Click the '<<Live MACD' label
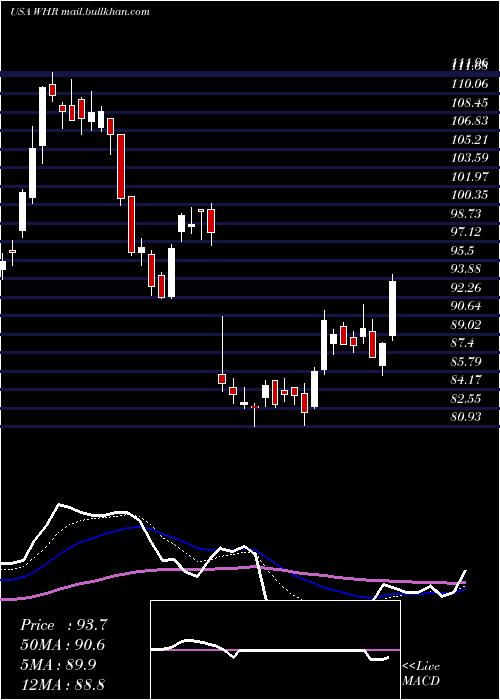 pyautogui.click(x=421, y=673)
